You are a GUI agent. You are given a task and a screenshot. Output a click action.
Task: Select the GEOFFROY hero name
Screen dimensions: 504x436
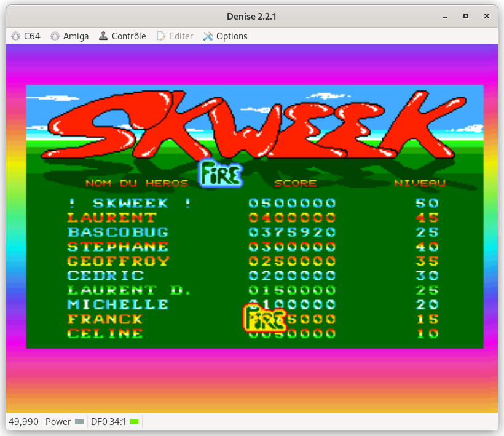(118, 261)
